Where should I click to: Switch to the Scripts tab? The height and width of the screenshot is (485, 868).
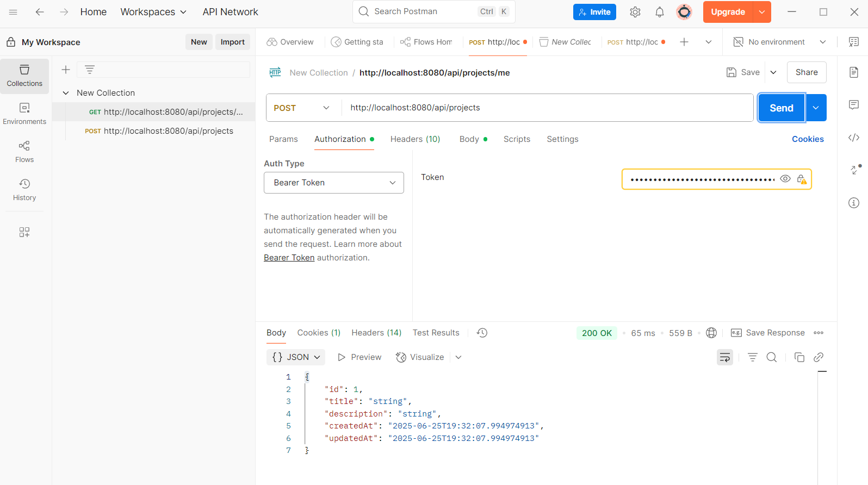click(517, 139)
